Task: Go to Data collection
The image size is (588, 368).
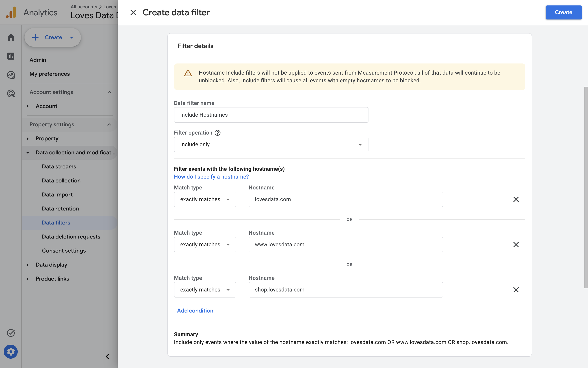Action: (x=61, y=181)
